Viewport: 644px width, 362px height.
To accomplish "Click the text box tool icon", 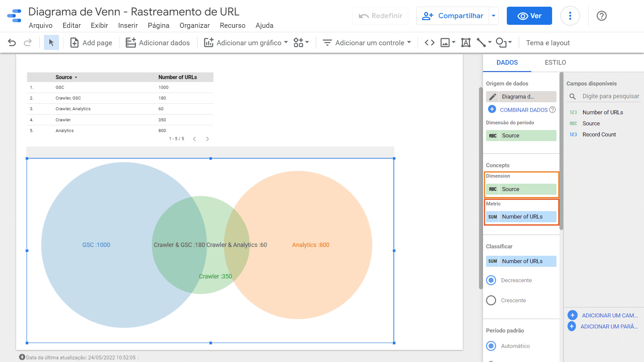I will (466, 43).
